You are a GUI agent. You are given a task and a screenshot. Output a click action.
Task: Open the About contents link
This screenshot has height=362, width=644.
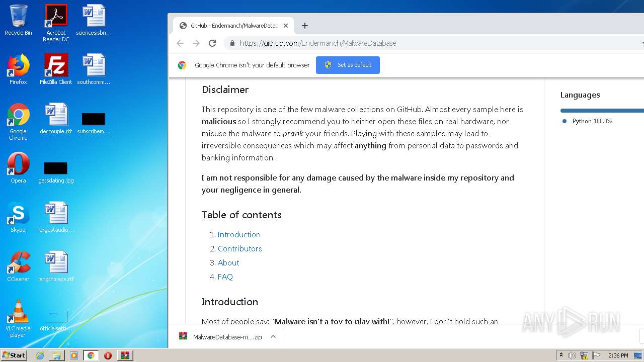click(228, 263)
